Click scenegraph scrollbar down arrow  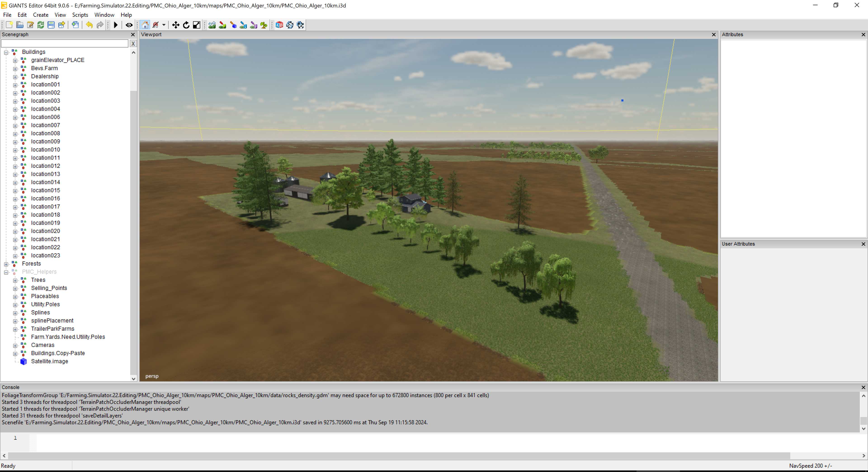pos(133,379)
